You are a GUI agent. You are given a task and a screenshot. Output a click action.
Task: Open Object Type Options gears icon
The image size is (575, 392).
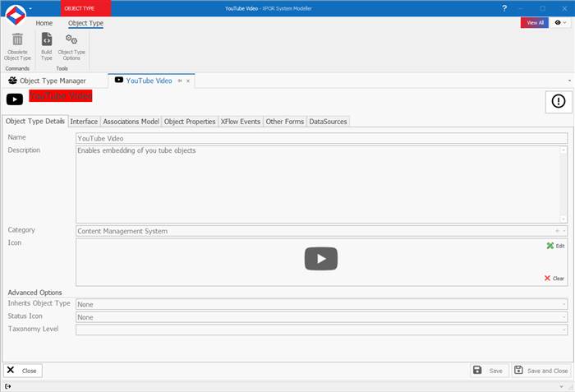pyautogui.click(x=71, y=39)
